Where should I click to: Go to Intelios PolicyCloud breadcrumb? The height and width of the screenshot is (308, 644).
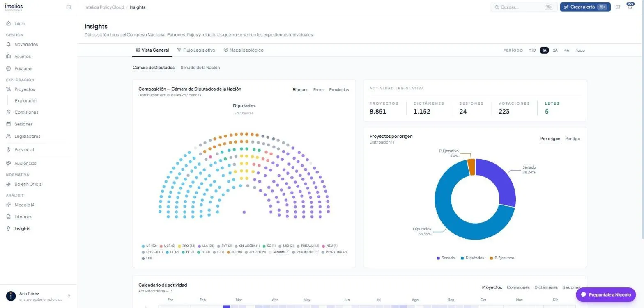pos(104,7)
